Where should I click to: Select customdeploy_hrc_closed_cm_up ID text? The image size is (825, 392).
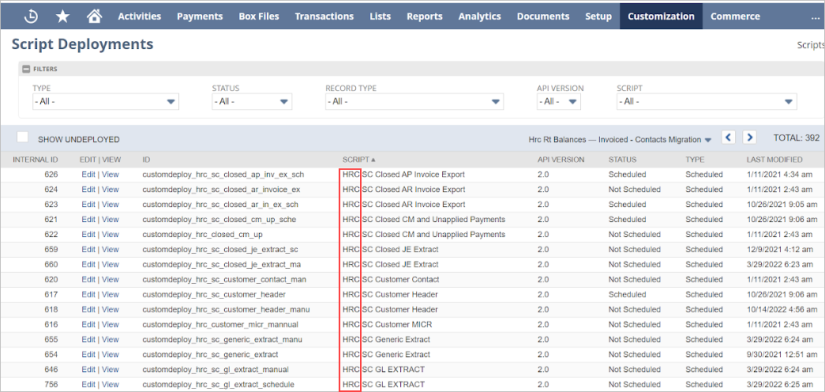[x=203, y=234]
